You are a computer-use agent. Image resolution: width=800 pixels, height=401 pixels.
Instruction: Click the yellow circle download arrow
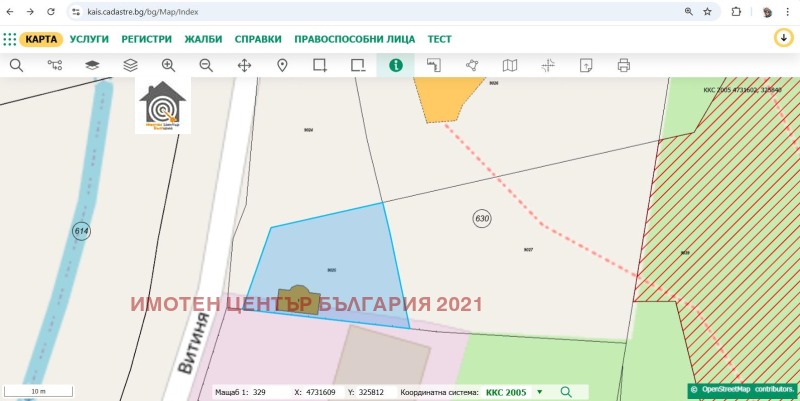point(784,38)
